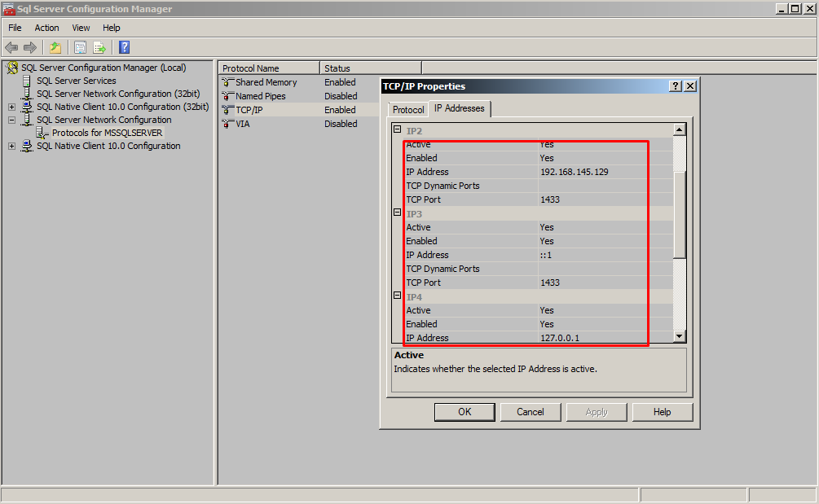This screenshot has width=819, height=504.
Task: Click the IP3 TCP Port 1433 field
Action: [605, 283]
